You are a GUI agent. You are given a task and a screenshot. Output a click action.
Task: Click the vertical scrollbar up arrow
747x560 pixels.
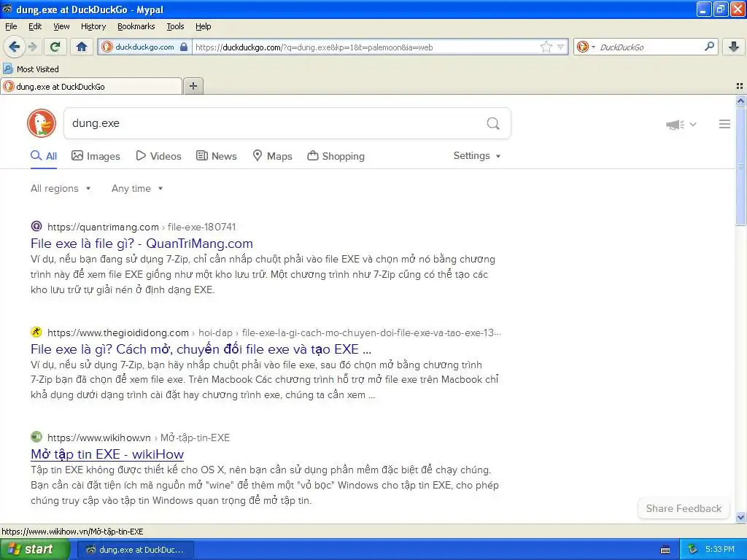click(740, 101)
